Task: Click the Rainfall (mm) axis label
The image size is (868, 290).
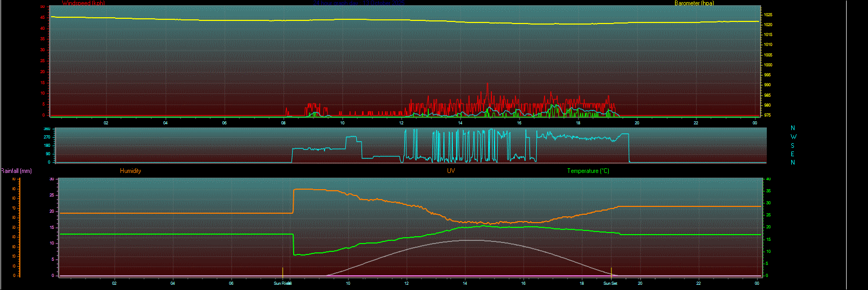Action: [x=16, y=171]
